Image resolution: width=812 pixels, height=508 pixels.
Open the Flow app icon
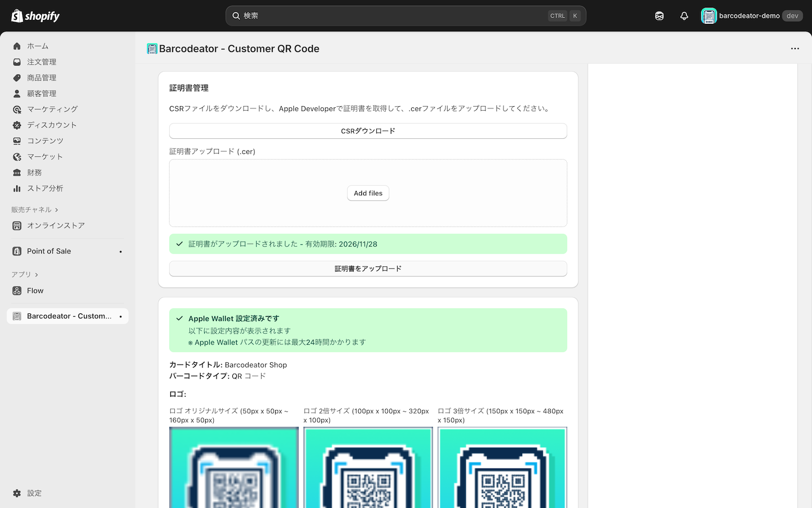coord(16,291)
